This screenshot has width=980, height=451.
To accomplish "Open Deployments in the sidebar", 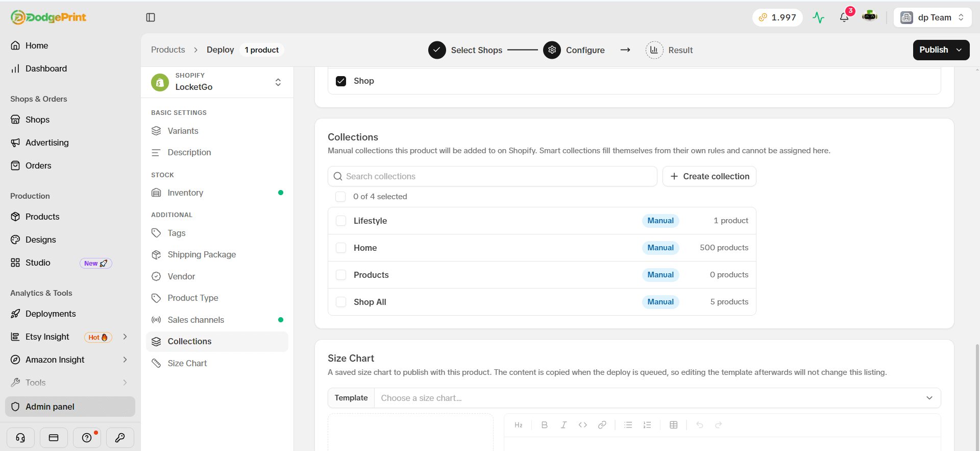I will pos(70,314).
